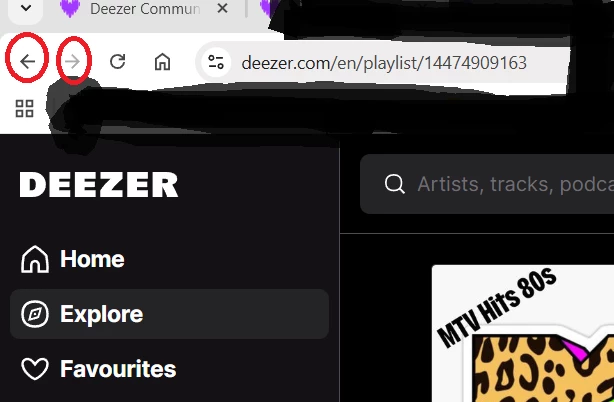Open Home in the Deezer sidebar
Viewport: 614px width, 402px height.
click(92, 259)
